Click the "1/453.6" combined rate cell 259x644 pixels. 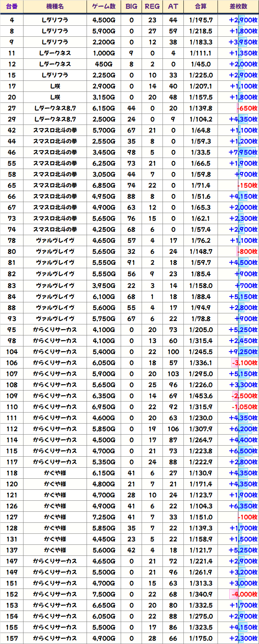tap(201, 396)
